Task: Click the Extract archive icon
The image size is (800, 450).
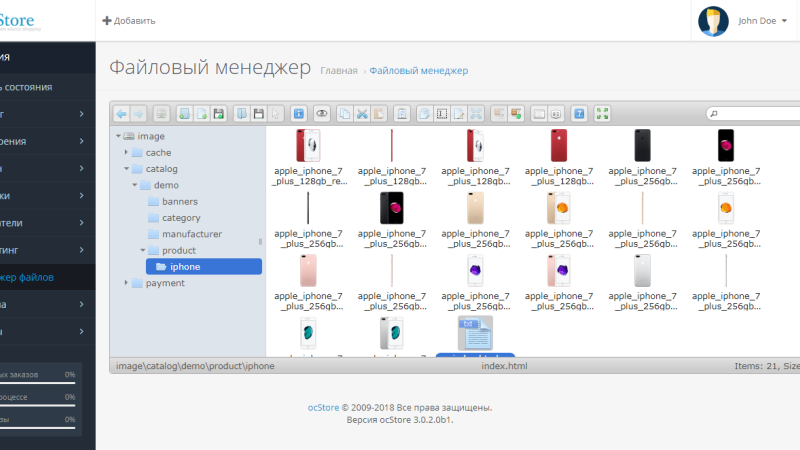Action: tap(499, 114)
